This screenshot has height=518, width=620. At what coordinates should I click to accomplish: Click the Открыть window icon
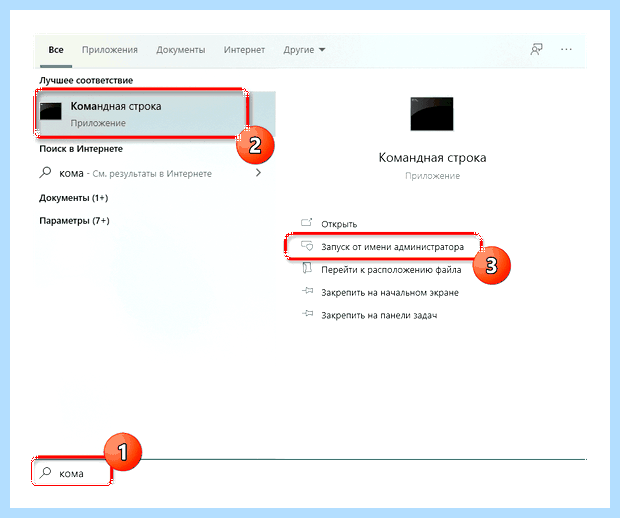[x=307, y=223]
